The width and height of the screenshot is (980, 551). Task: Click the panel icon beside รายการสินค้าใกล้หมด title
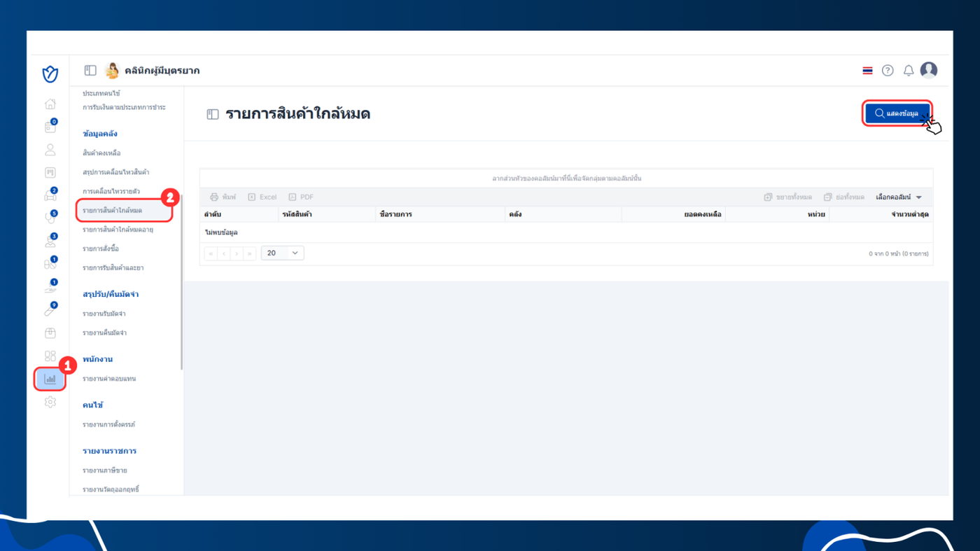pyautogui.click(x=213, y=114)
